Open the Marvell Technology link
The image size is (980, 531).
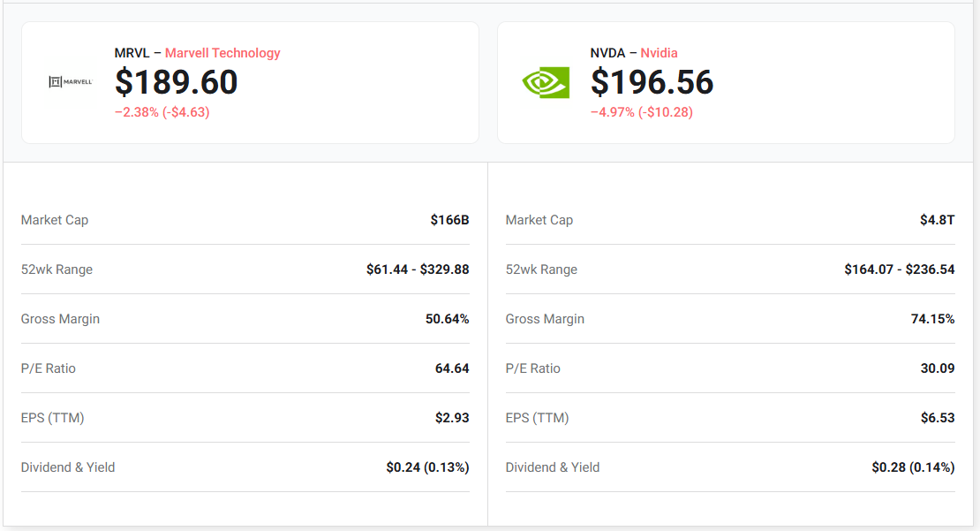[222, 53]
